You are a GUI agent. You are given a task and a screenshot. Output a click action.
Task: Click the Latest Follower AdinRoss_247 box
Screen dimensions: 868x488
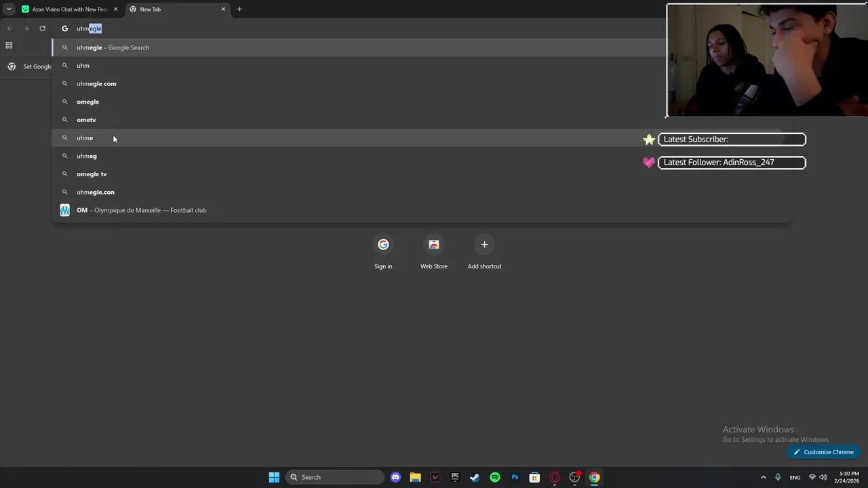(x=732, y=162)
